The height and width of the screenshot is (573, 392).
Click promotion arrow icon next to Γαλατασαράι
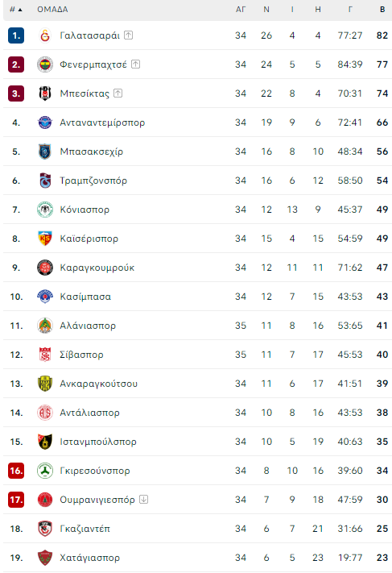pyautogui.click(x=129, y=35)
